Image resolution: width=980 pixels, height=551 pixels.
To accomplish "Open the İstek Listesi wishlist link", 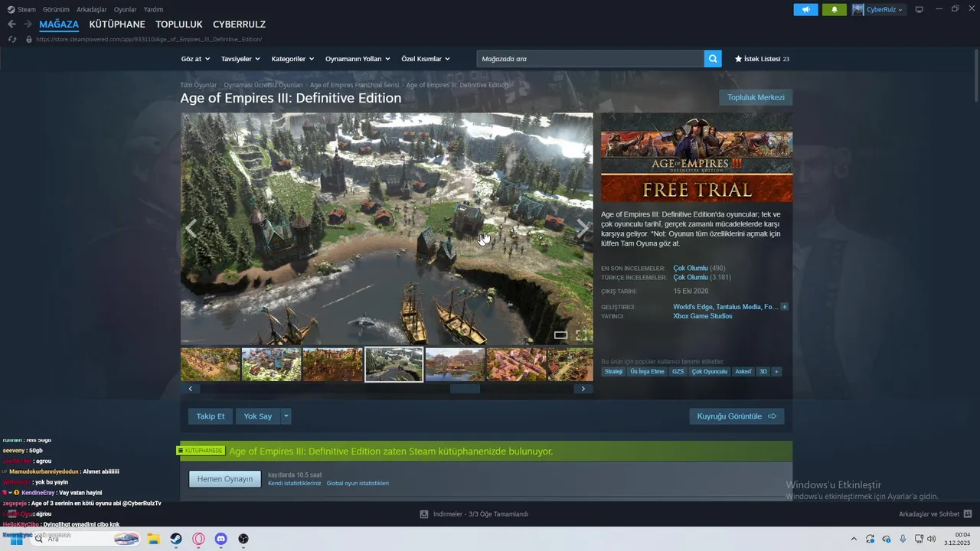I will [762, 59].
